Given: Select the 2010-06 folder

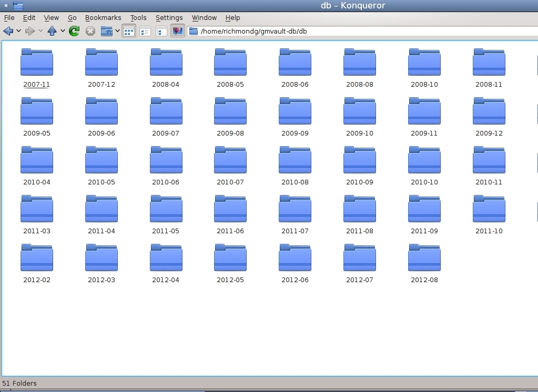Looking at the screenshot, I should coord(166,160).
